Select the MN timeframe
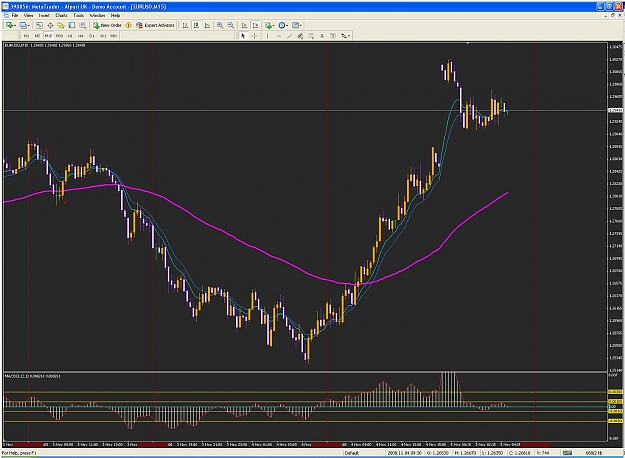The width and height of the screenshot is (625, 458). tap(114, 36)
